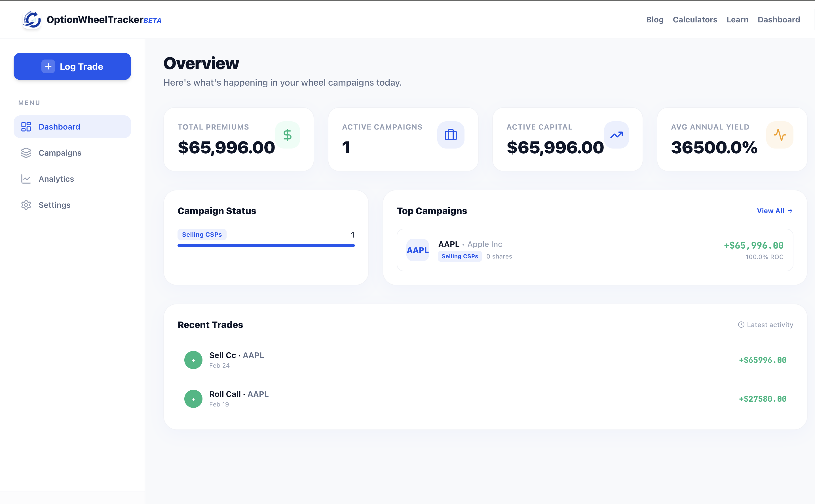Open Analytics from the sidebar menu
The height and width of the screenshot is (504, 815).
(56, 179)
